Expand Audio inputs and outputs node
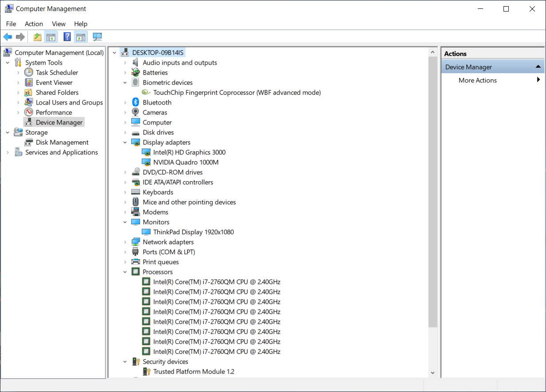The width and height of the screenshot is (546, 392). click(x=125, y=62)
